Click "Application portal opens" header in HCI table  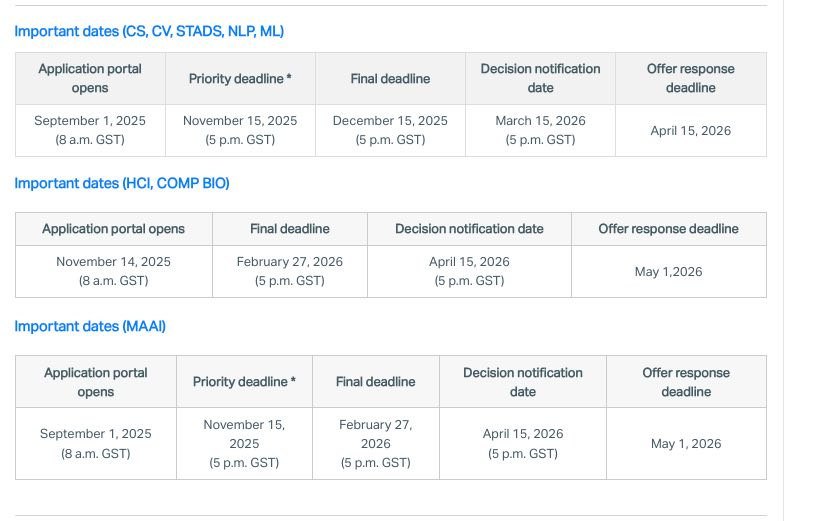click(113, 229)
